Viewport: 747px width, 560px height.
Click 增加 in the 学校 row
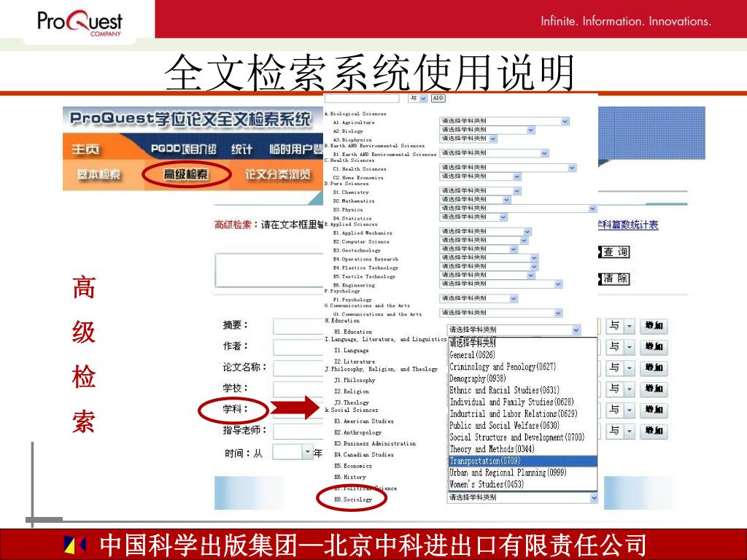point(654,389)
